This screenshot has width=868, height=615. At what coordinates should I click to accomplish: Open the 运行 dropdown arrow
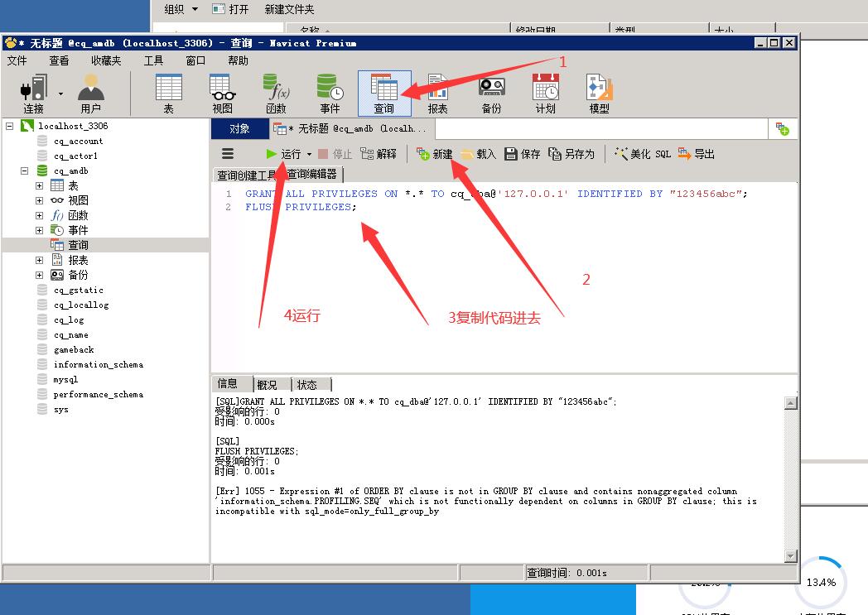tap(310, 155)
